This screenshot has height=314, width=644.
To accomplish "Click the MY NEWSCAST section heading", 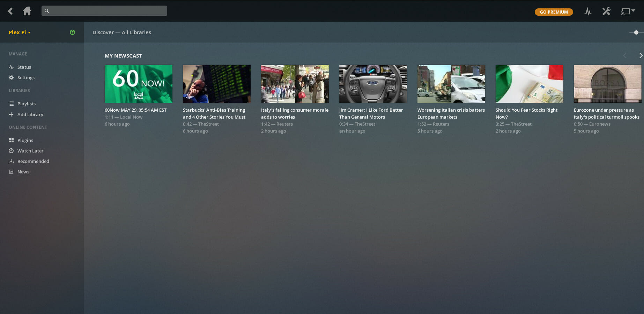I will (123, 55).
